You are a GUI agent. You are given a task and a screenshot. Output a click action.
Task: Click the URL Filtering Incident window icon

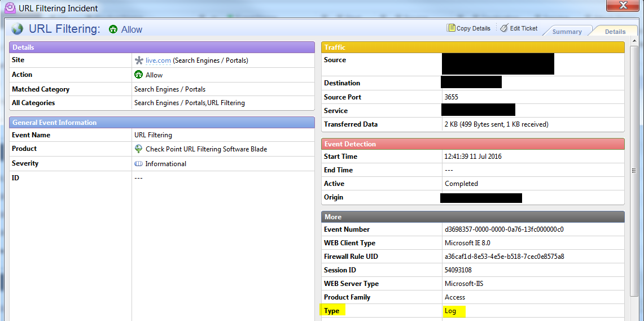click(x=10, y=8)
